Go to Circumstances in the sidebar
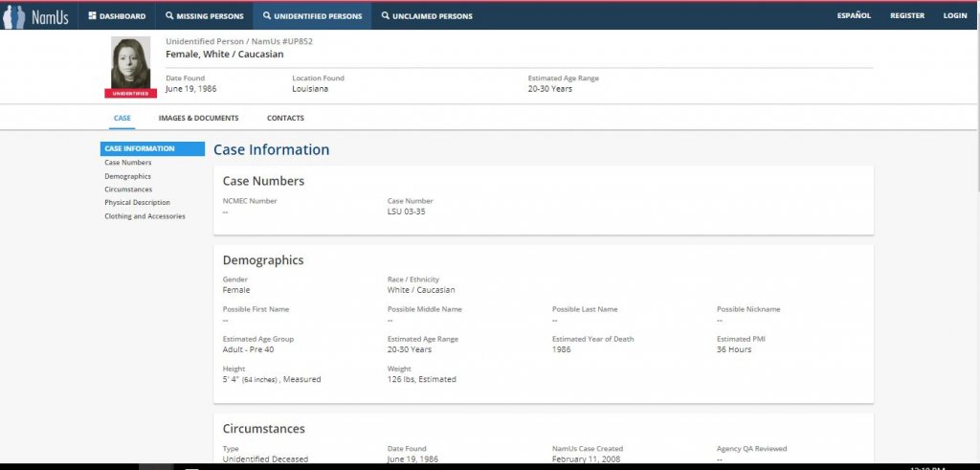980x470 pixels. pyautogui.click(x=128, y=190)
